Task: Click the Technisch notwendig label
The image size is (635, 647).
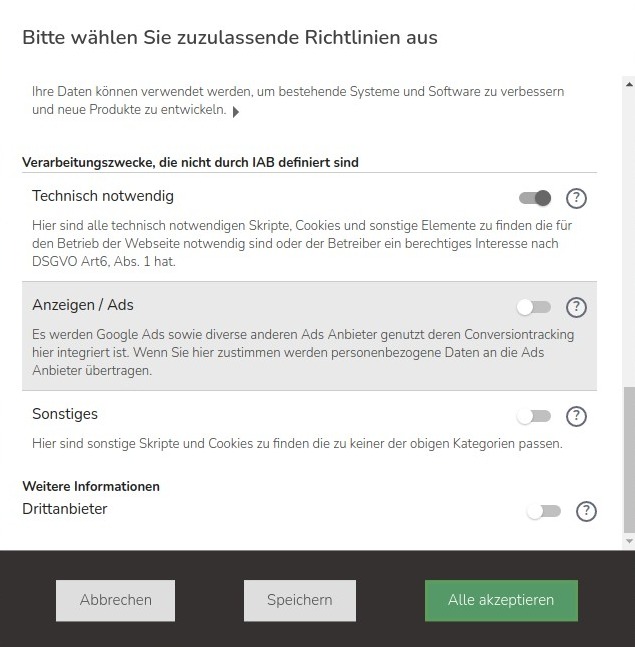Action: pyautogui.click(x=103, y=196)
